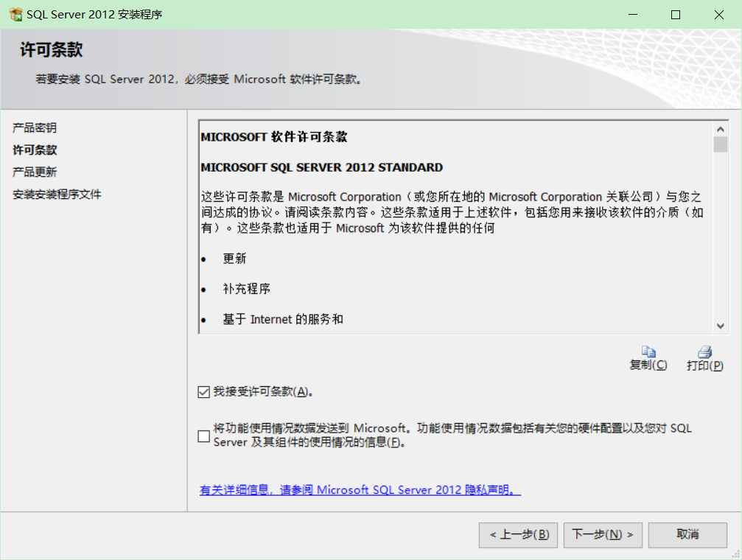Select the 产品密钥 step in sidebar
742x560 pixels.
pyautogui.click(x=35, y=127)
